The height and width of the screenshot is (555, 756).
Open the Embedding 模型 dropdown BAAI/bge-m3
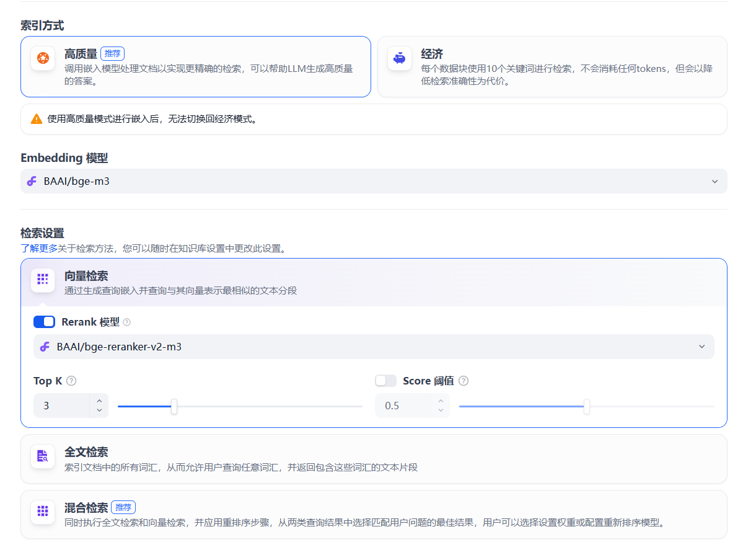[x=373, y=182]
